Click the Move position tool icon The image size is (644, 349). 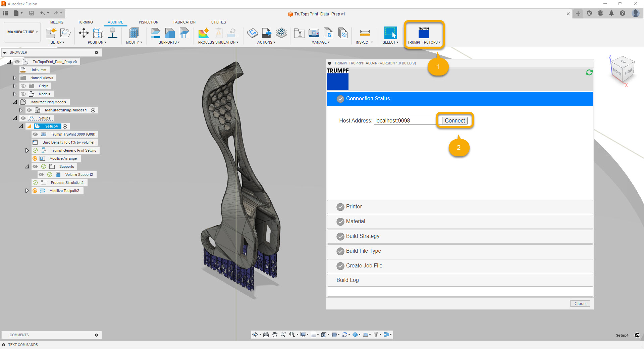(x=84, y=33)
